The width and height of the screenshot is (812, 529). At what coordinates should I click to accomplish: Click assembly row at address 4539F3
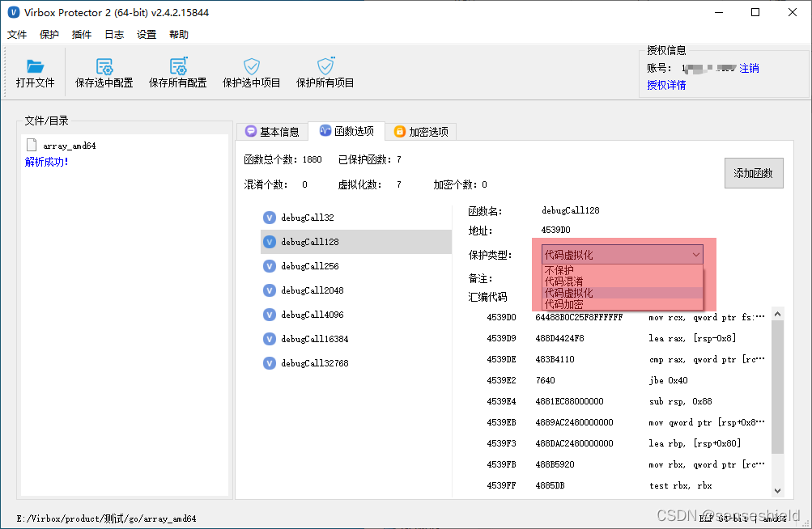[626, 443]
